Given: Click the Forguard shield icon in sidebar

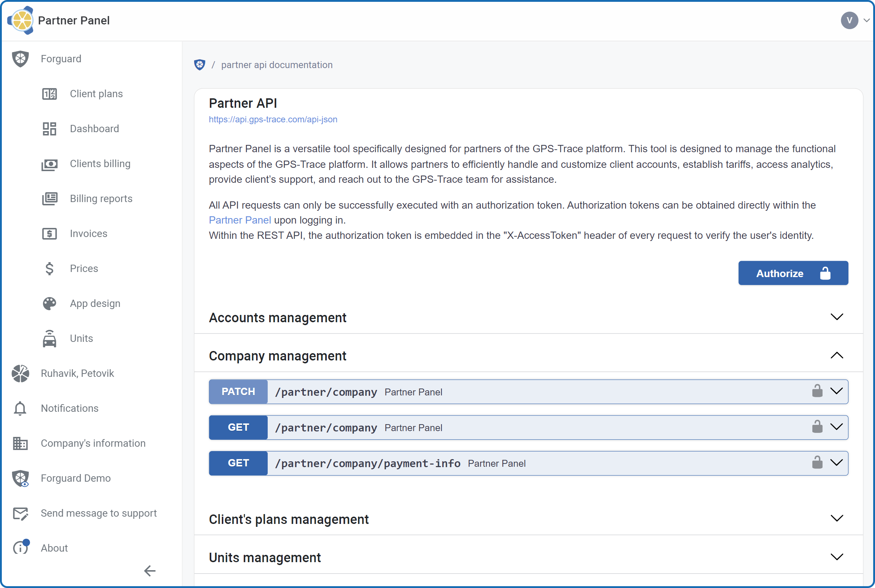Looking at the screenshot, I should pos(21,58).
